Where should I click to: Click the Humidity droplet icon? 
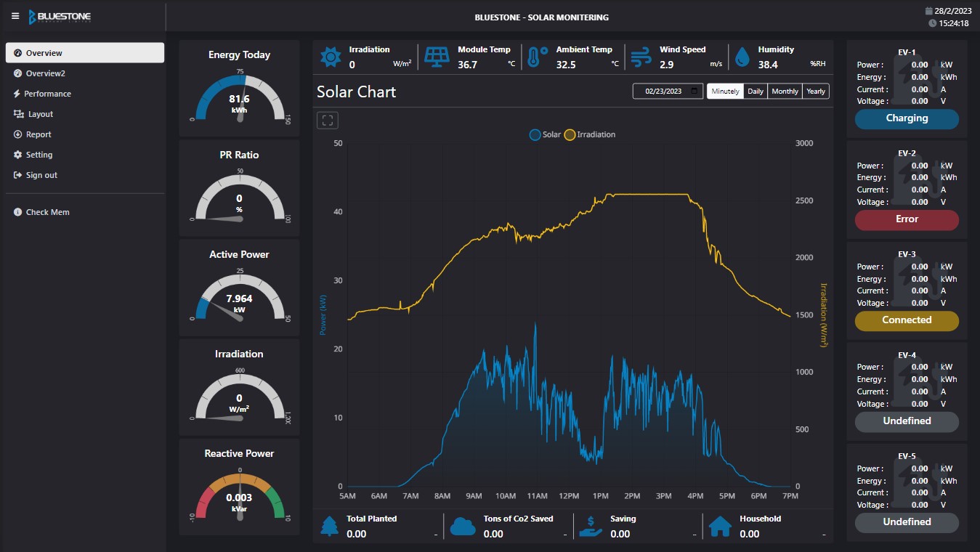(x=742, y=57)
